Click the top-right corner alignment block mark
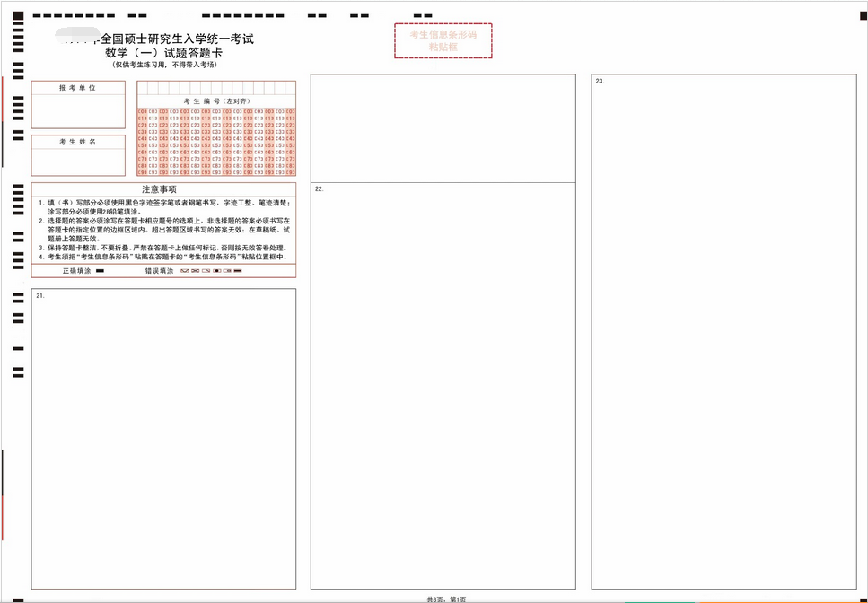 [863, 15]
